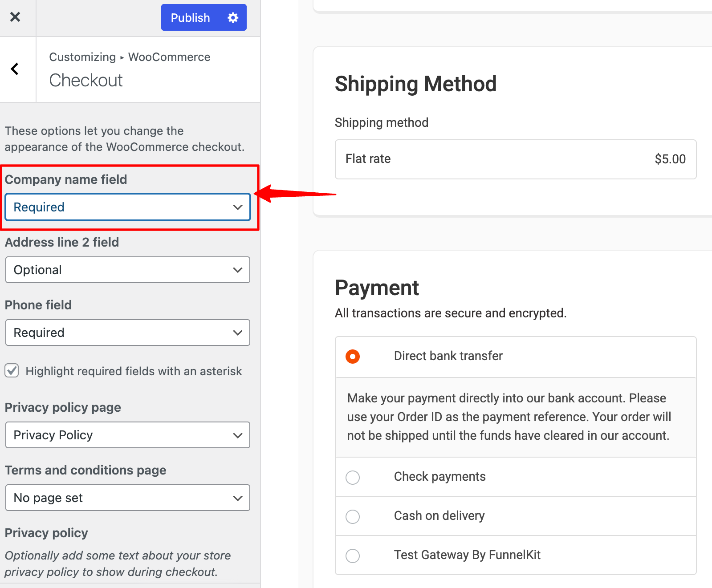Image resolution: width=712 pixels, height=588 pixels.
Task: Select the Direct bank transfer radio button
Action: coord(353,357)
